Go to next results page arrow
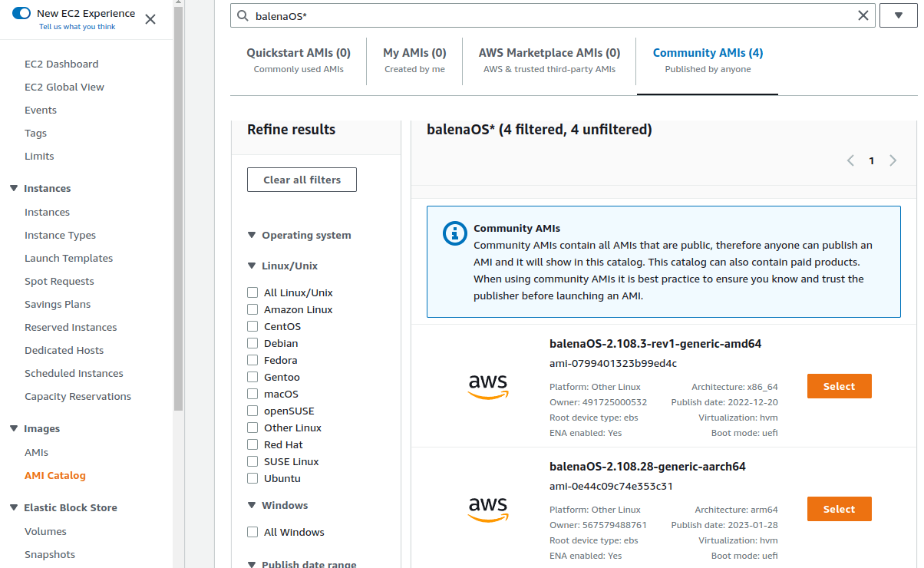Image resolution: width=924 pixels, height=568 pixels. [893, 160]
